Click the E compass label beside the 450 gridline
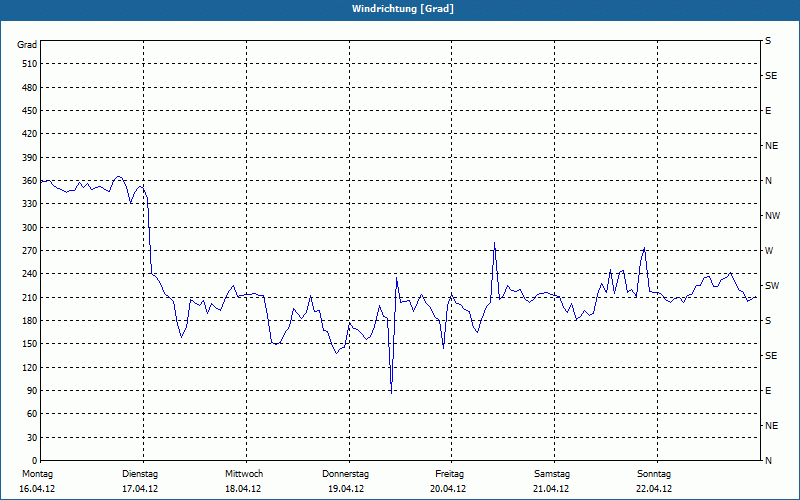This screenshot has width=800, height=500. coord(768,111)
